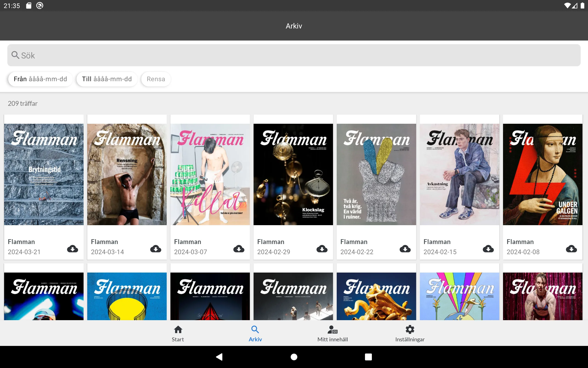Click the date text 2024-02-29
The height and width of the screenshot is (368, 588).
click(274, 252)
